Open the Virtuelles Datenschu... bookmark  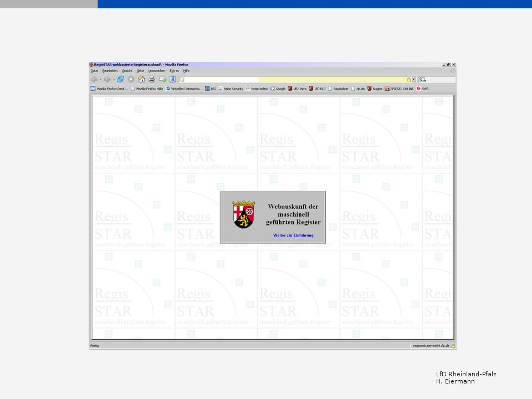point(184,89)
